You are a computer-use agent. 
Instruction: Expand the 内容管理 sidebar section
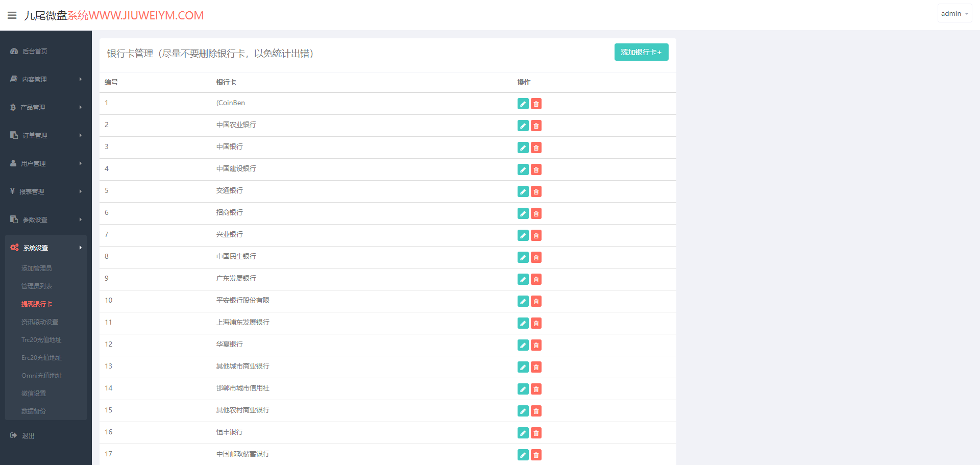(x=46, y=79)
